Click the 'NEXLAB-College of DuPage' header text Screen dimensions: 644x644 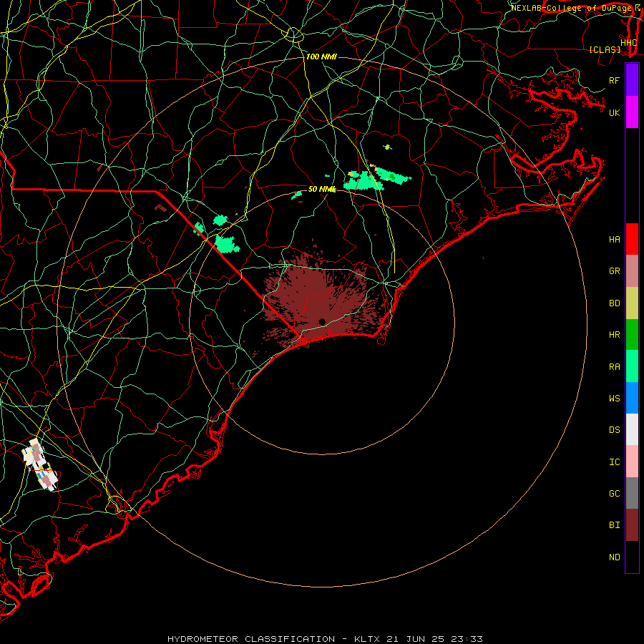571,8
